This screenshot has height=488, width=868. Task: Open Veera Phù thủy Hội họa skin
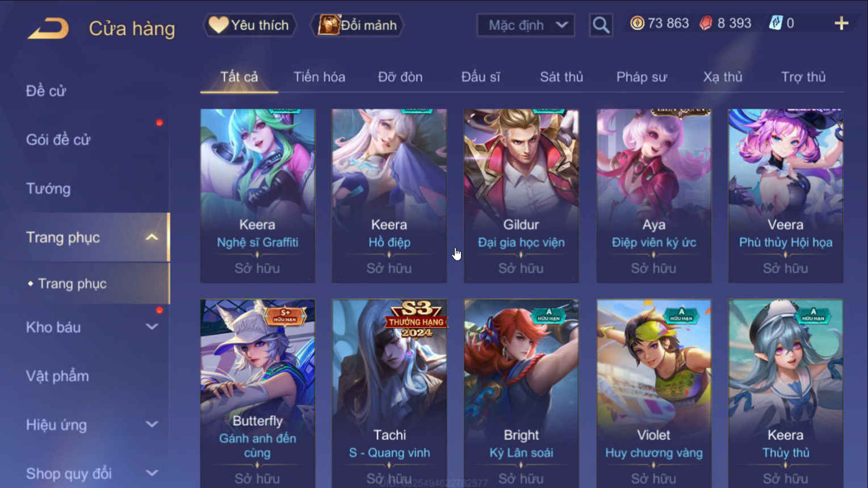[786, 196]
